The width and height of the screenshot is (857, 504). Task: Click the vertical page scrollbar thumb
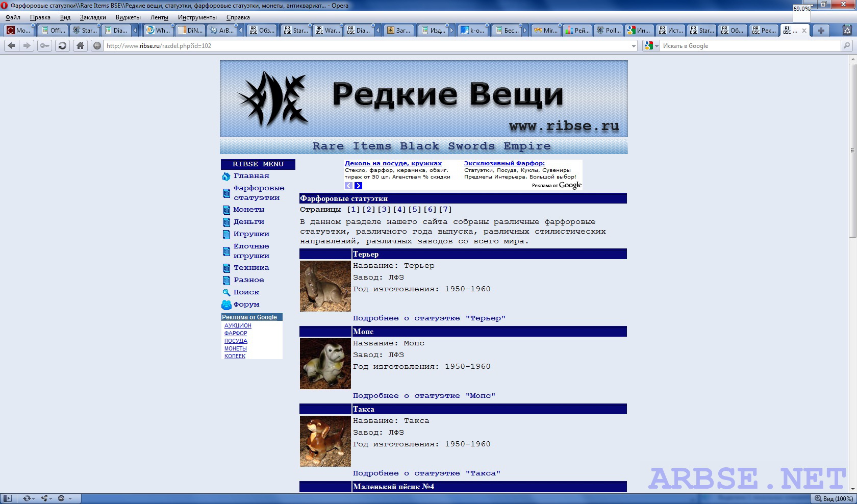(x=852, y=151)
